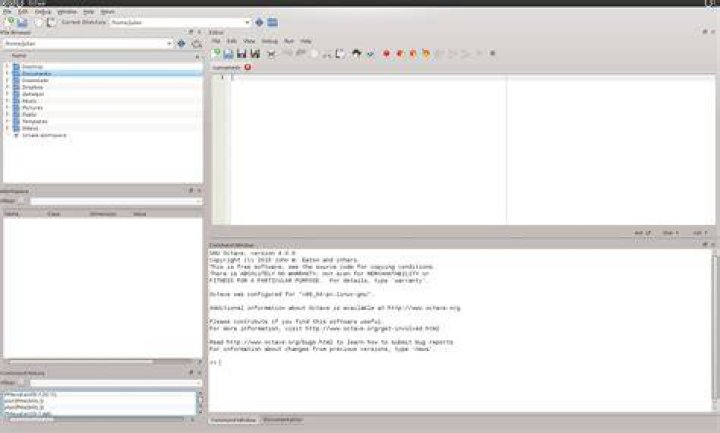
Task: Click the editor's find and replace icon
Action: (356, 54)
